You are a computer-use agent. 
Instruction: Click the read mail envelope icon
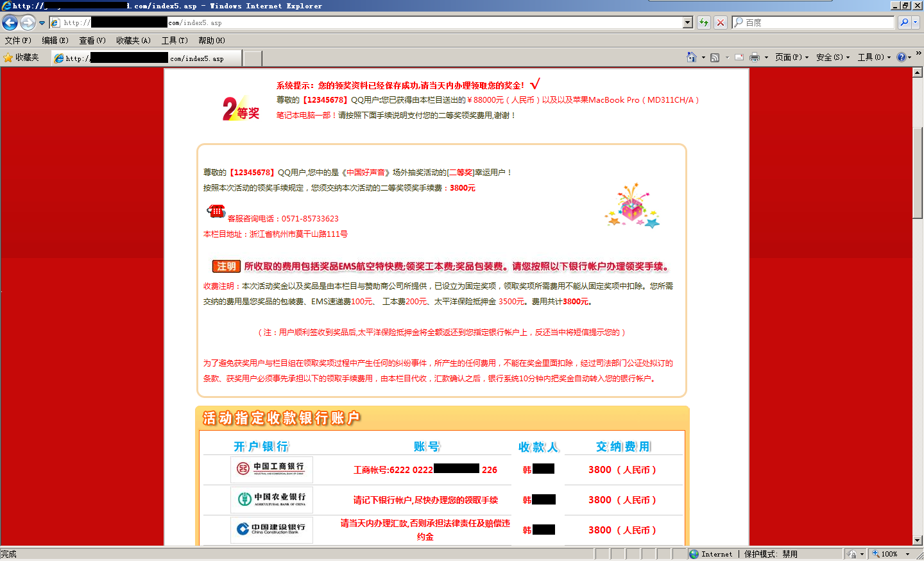click(739, 57)
